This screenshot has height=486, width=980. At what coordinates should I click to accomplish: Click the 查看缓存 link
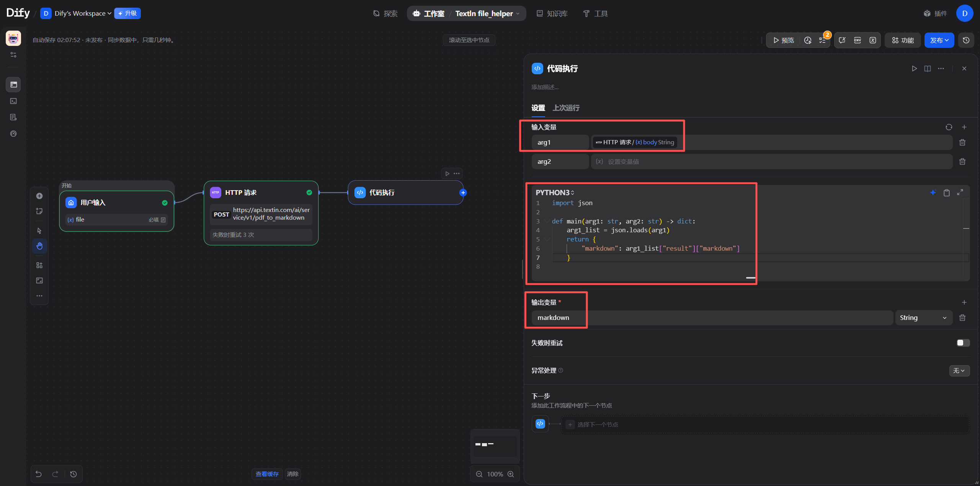pyautogui.click(x=267, y=474)
